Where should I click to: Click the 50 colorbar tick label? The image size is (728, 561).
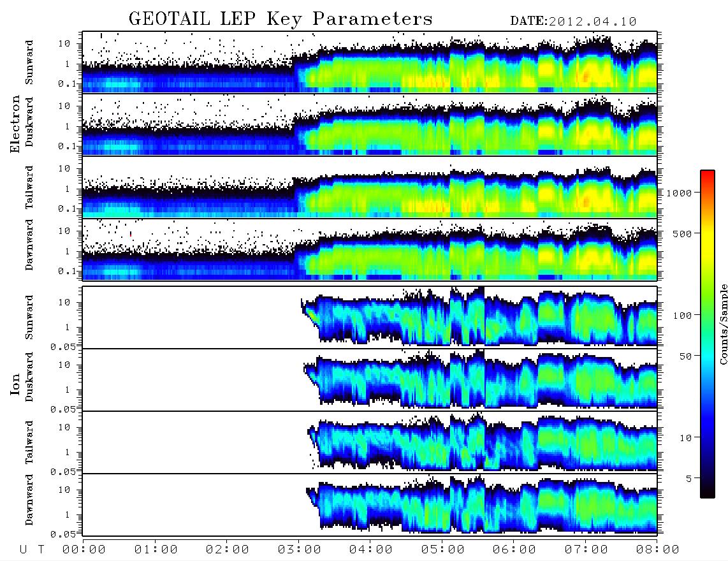[685, 356]
